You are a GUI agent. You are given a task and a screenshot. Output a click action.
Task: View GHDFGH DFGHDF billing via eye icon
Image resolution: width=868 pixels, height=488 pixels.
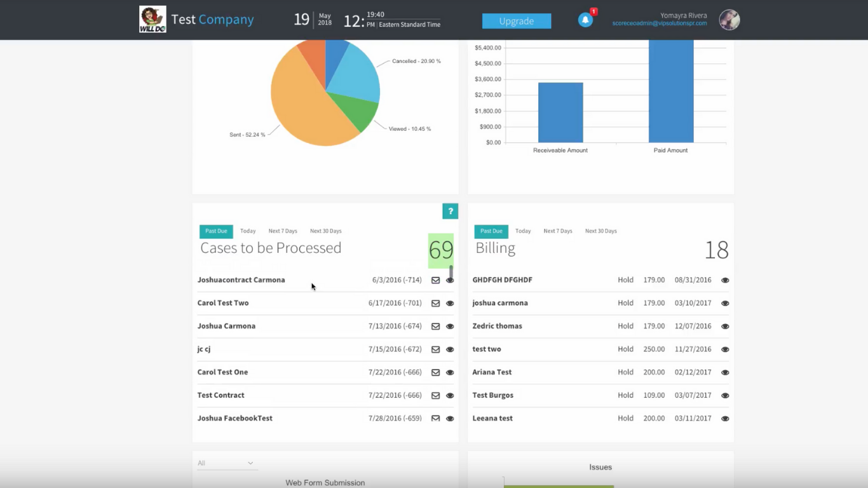click(x=725, y=280)
